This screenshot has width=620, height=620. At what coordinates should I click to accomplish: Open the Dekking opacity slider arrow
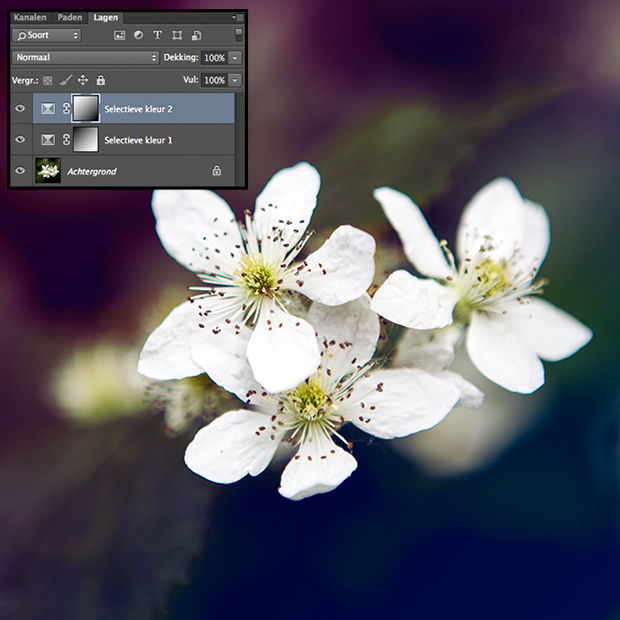[x=235, y=58]
